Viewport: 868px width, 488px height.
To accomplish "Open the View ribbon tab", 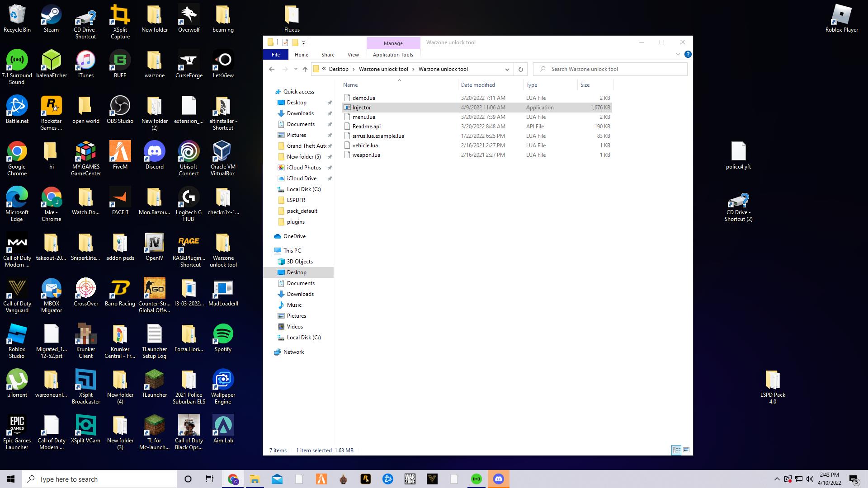I will (353, 55).
